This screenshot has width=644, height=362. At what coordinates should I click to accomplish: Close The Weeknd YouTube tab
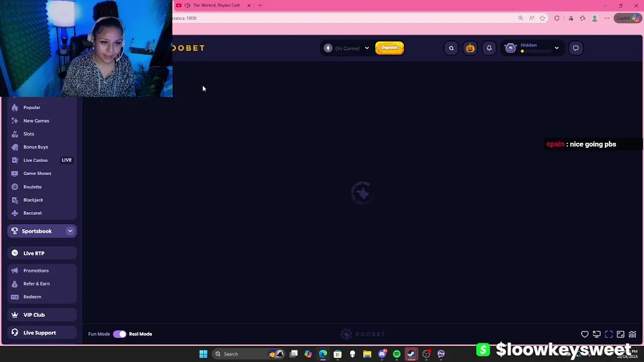coord(249,5)
